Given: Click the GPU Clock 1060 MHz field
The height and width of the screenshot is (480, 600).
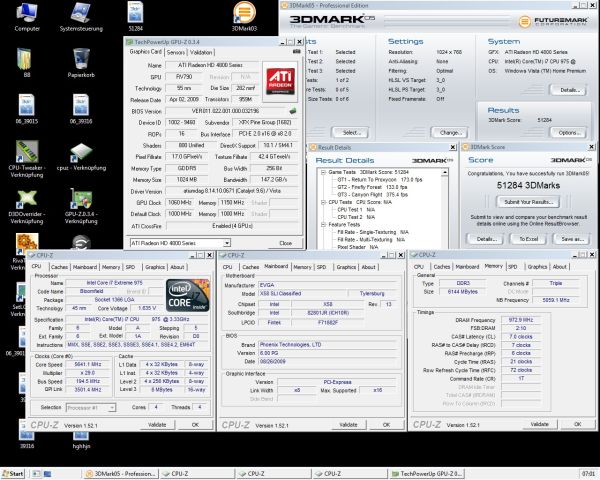Looking at the screenshot, I should (180, 202).
